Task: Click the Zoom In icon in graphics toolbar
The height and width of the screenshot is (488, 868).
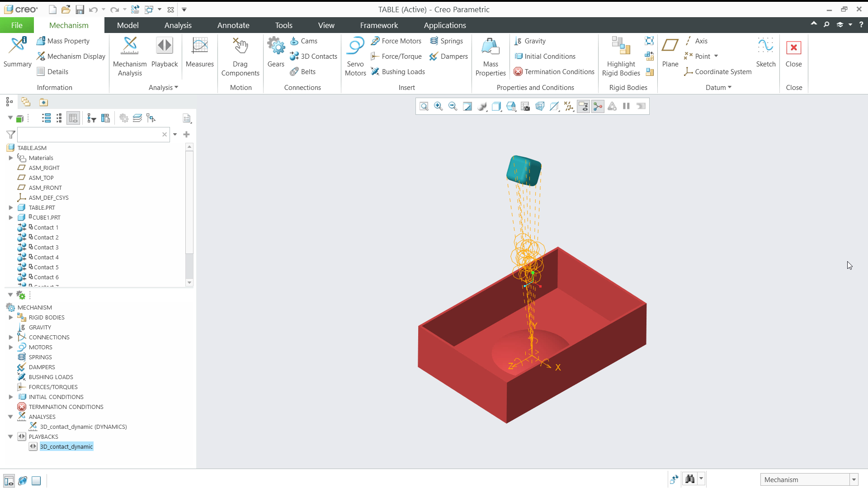Action: pyautogui.click(x=438, y=106)
